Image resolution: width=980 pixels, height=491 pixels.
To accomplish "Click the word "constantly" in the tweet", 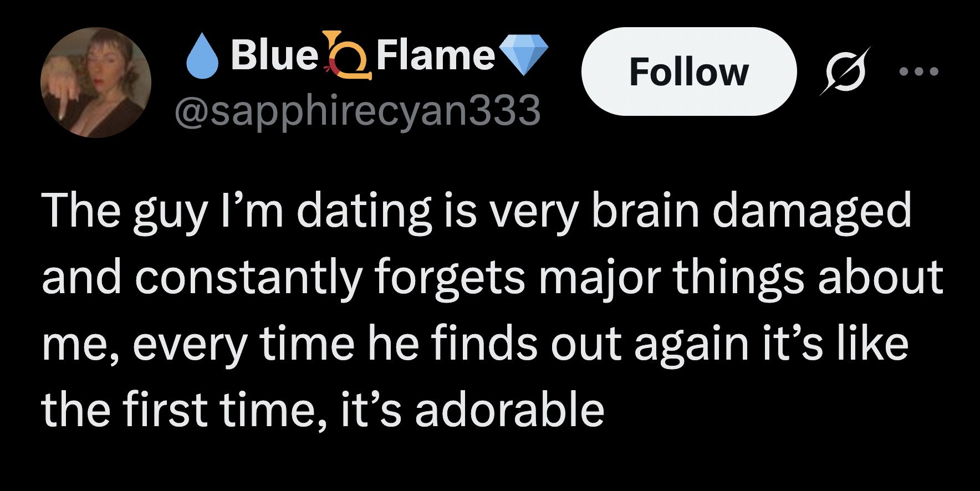I will 248,278.
